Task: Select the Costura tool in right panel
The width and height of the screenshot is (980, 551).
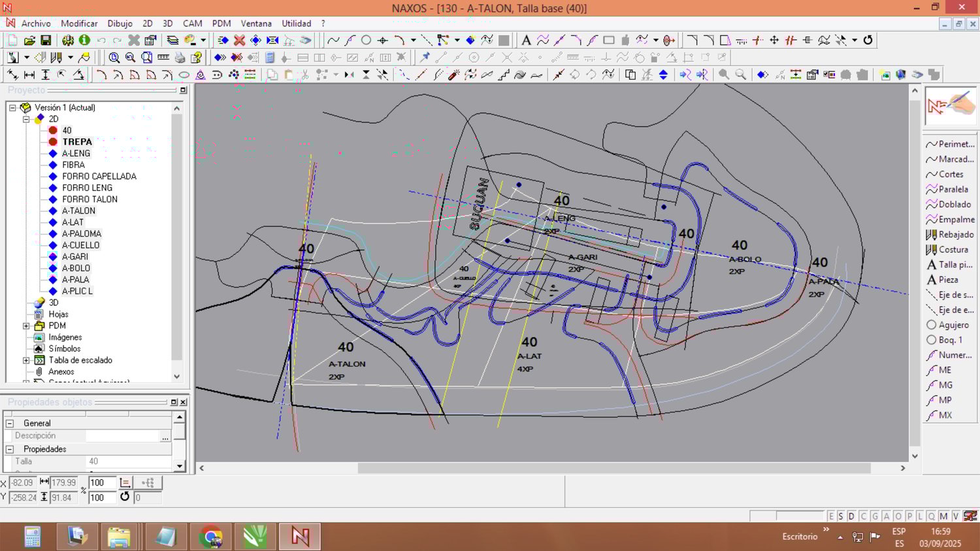Action: (952, 250)
